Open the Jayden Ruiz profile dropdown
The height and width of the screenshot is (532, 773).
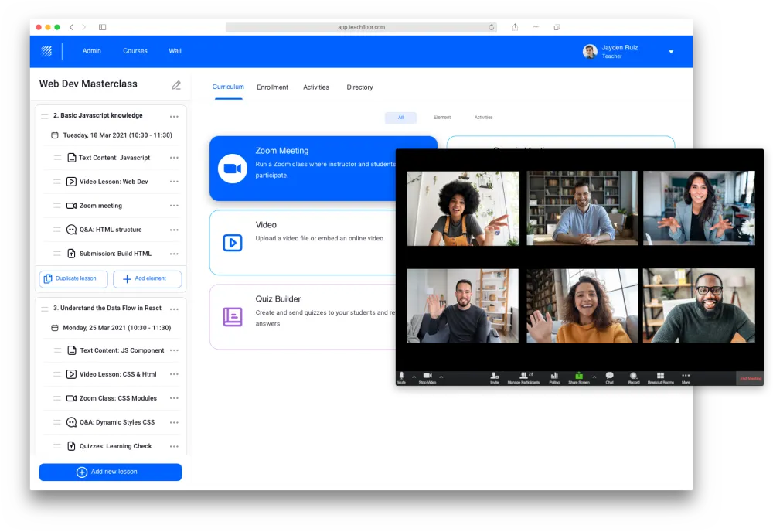point(671,52)
